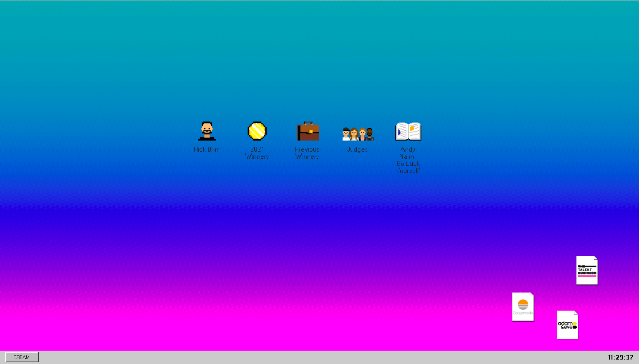The height and width of the screenshot is (364, 639).
Task: Click the pink underline on Talent Business file
Action: coord(587,276)
